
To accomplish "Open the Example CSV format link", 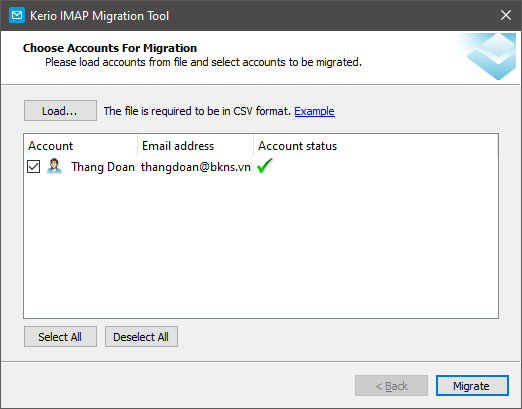I will click(x=314, y=111).
